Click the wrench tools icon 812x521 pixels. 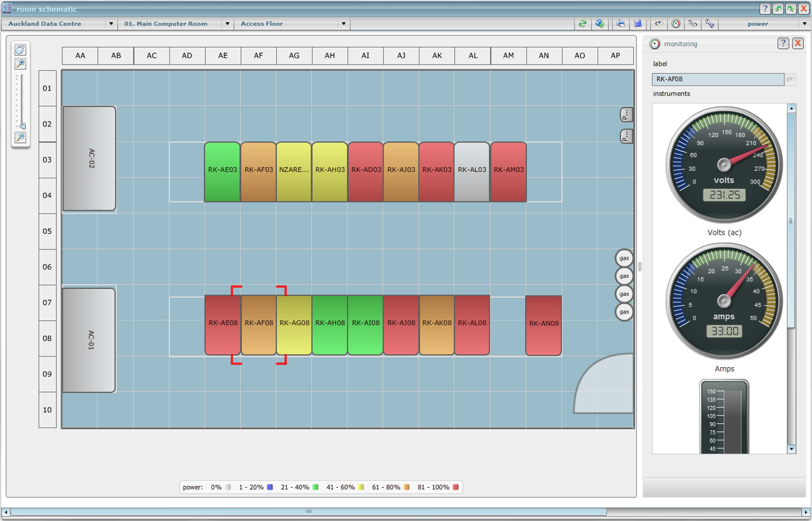(x=709, y=24)
